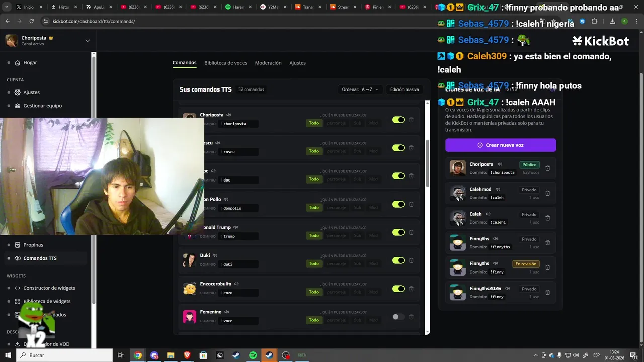This screenshot has width=644, height=362.
Task: Click the Edición masiva button
Action: [x=405, y=89]
